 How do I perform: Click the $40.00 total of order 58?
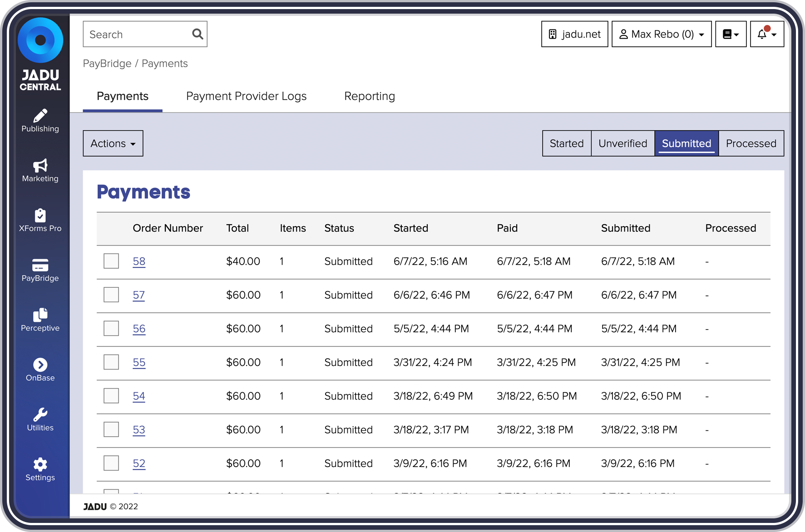243,261
